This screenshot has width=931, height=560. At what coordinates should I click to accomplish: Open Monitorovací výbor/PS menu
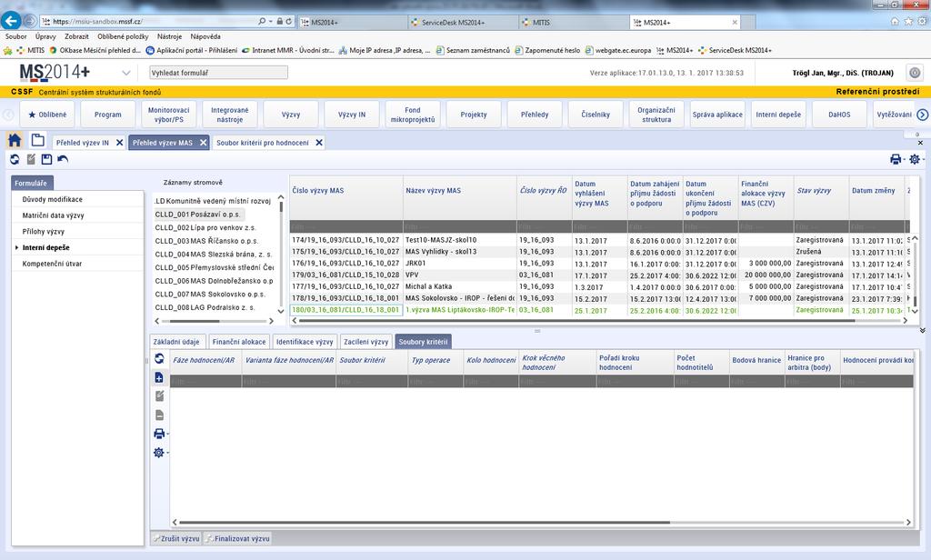pyautogui.click(x=168, y=115)
